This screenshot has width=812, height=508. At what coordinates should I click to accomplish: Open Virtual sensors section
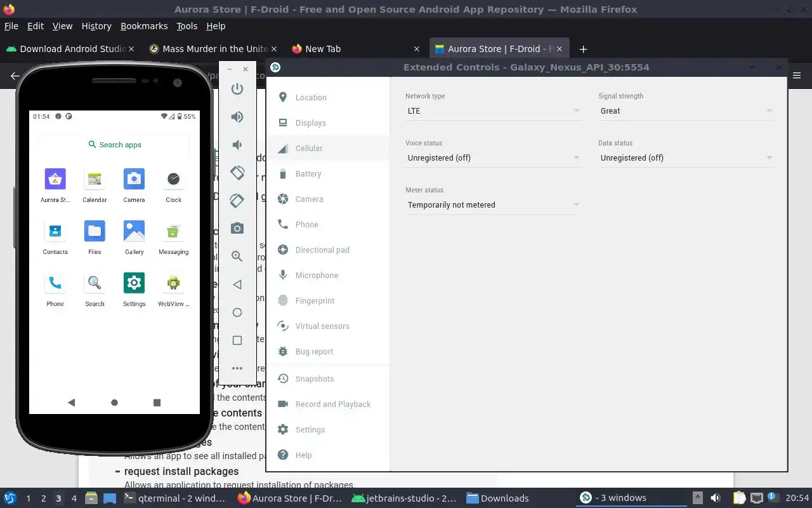(328, 326)
